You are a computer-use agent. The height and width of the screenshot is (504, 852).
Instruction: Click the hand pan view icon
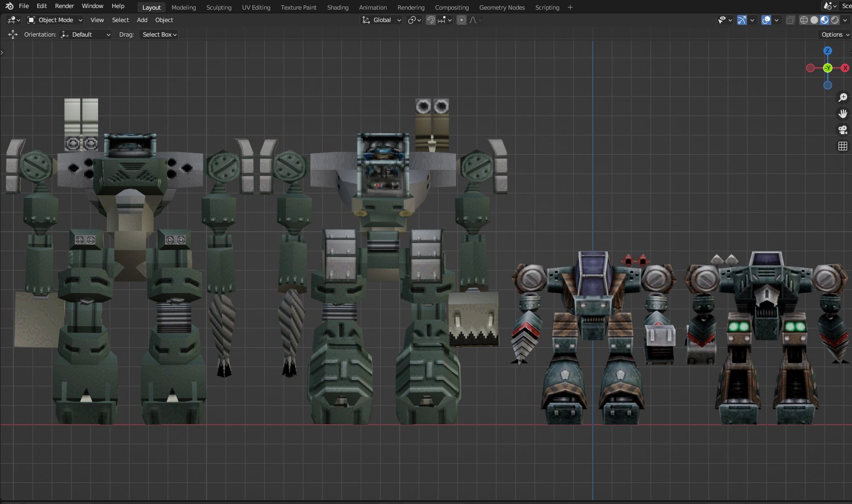click(x=843, y=114)
